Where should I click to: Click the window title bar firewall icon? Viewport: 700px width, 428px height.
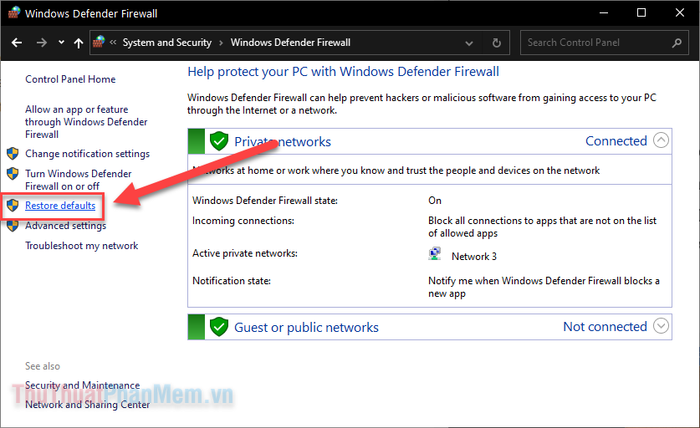coord(14,12)
